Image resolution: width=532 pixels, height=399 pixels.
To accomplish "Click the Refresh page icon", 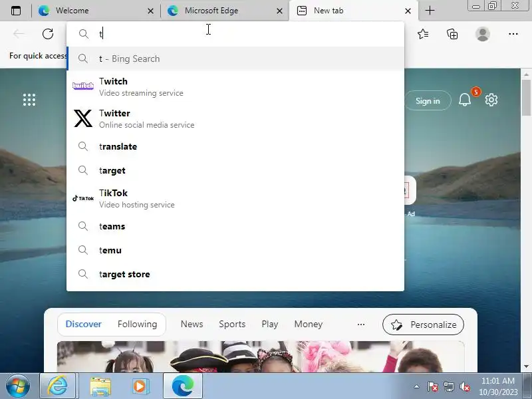I will click(x=48, y=34).
